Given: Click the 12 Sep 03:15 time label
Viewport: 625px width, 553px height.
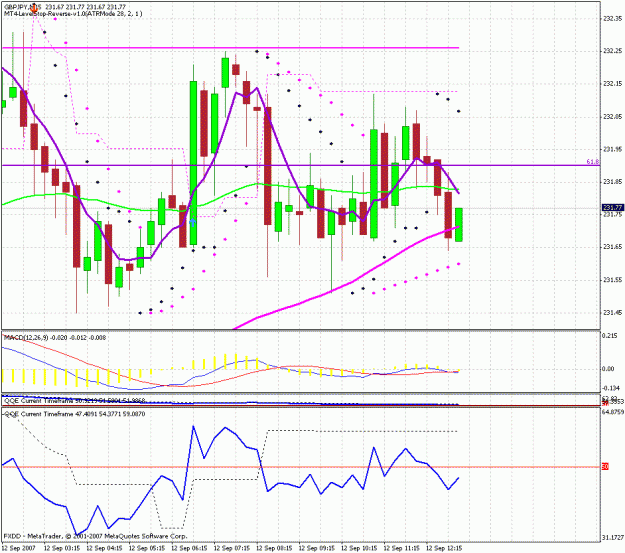Looking at the screenshot, I should 61,548.
